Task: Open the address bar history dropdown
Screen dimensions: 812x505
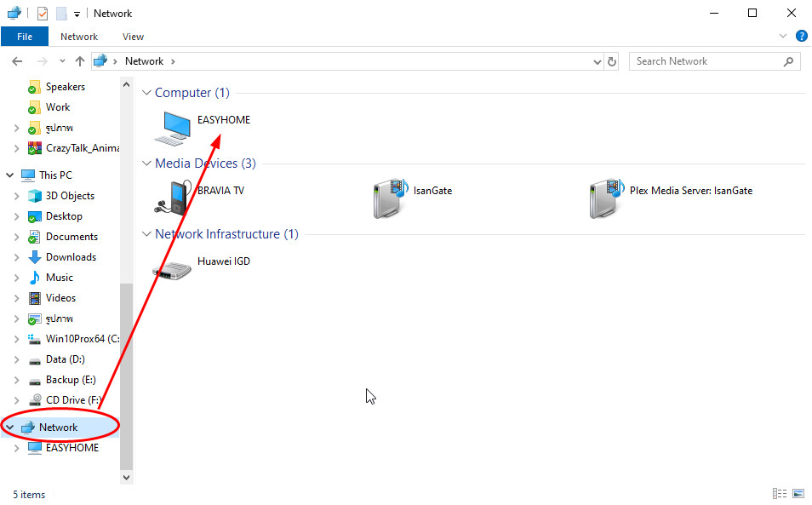Action: (597, 61)
